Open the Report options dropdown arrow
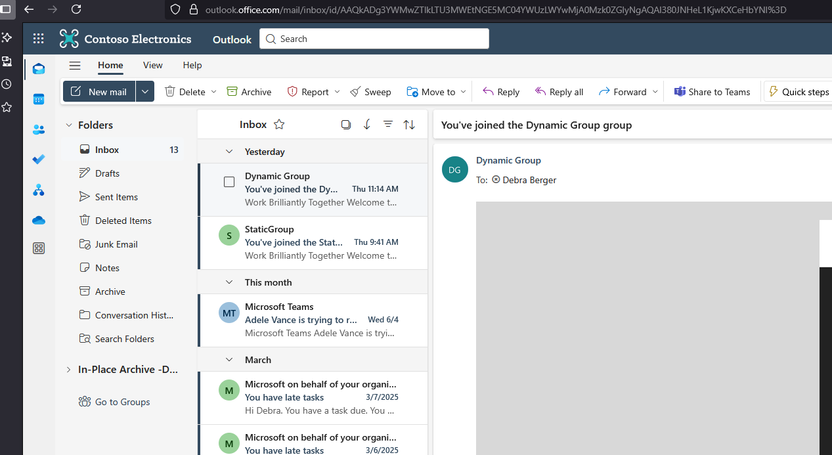The height and width of the screenshot is (455, 832). point(337,92)
